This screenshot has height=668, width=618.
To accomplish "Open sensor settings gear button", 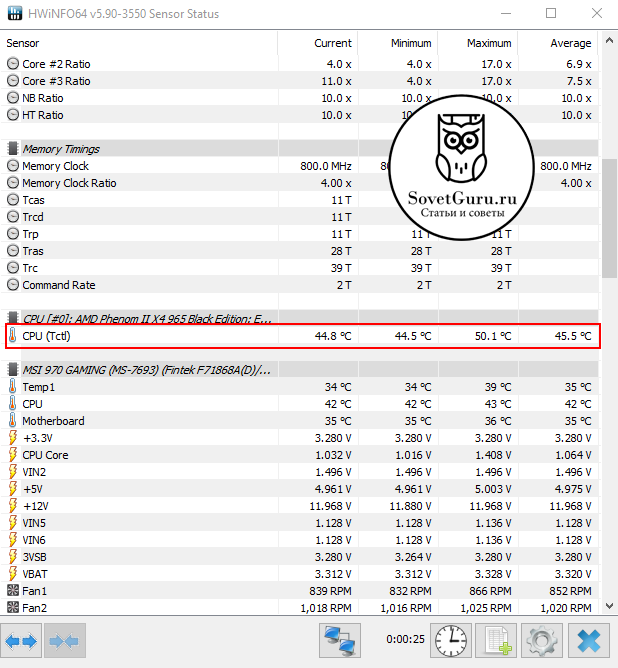I will click(x=542, y=640).
